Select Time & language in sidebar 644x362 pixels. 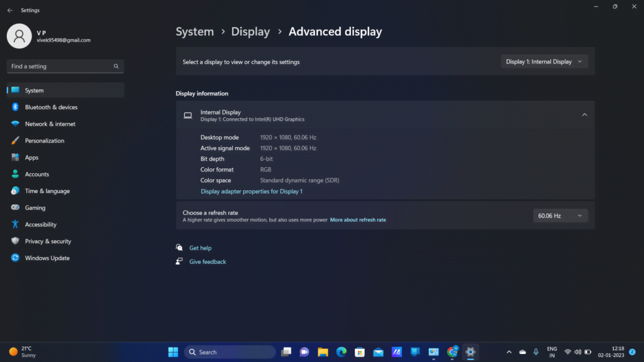pyautogui.click(x=47, y=191)
